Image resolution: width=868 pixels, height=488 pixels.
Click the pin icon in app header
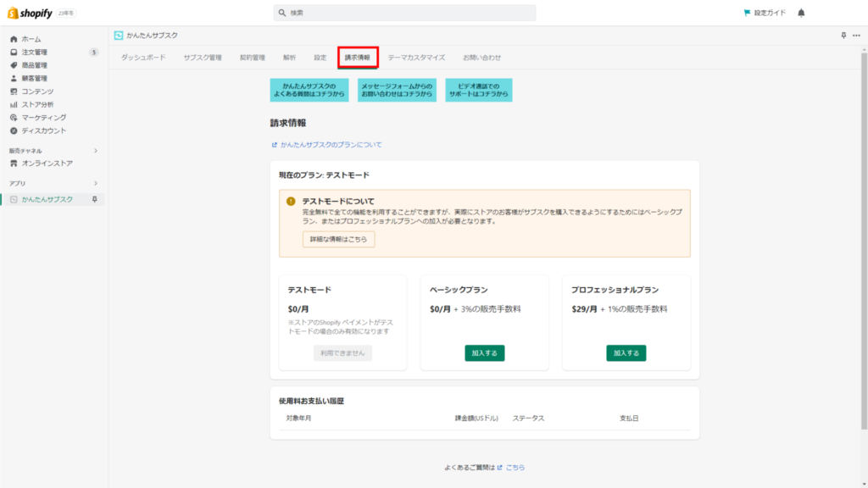click(x=843, y=36)
